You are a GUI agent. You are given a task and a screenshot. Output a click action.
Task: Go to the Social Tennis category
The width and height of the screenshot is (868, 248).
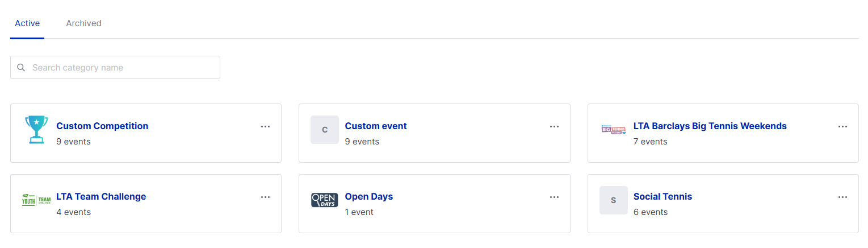pos(662,197)
